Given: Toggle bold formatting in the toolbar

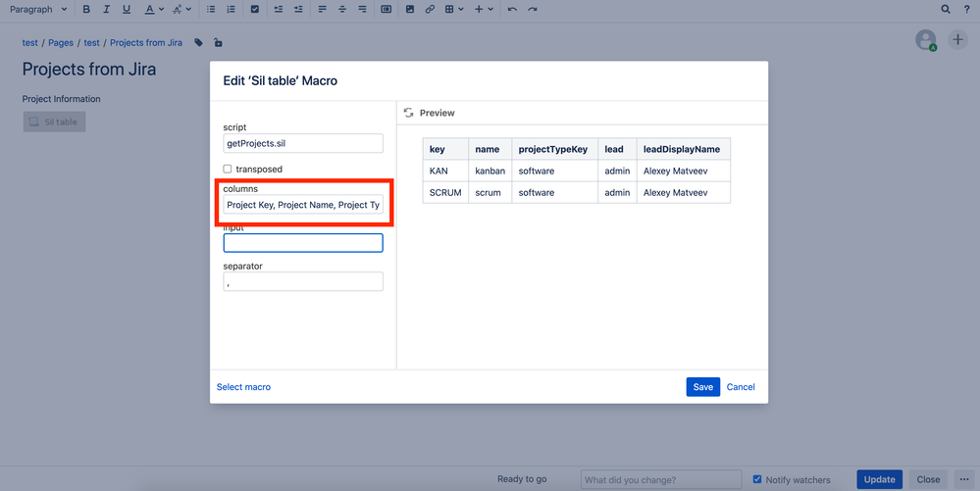Looking at the screenshot, I should pyautogui.click(x=86, y=10).
